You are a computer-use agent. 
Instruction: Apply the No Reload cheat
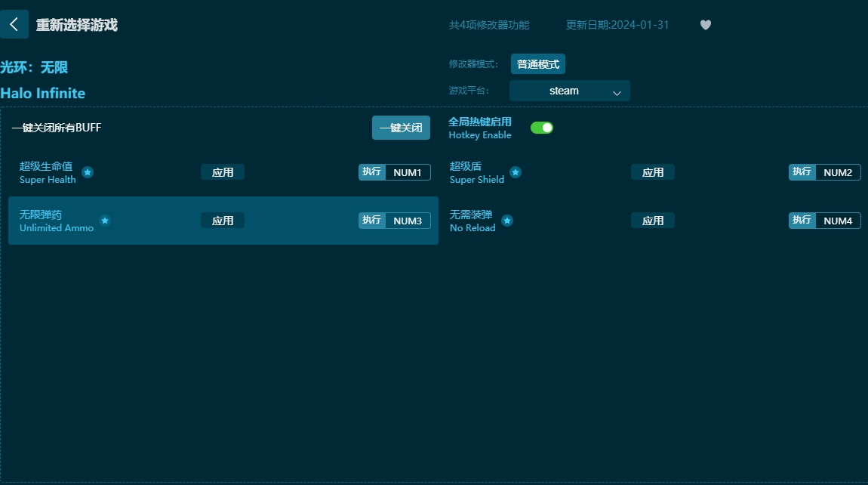click(652, 220)
